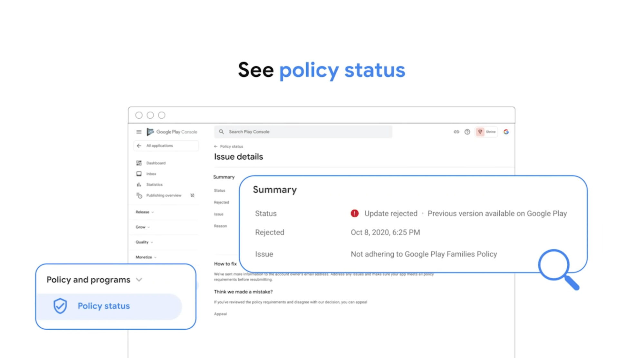The height and width of the screenshot is (358, 644).
Task: Open the hamburger menu icon
Action: pos(139,132)
